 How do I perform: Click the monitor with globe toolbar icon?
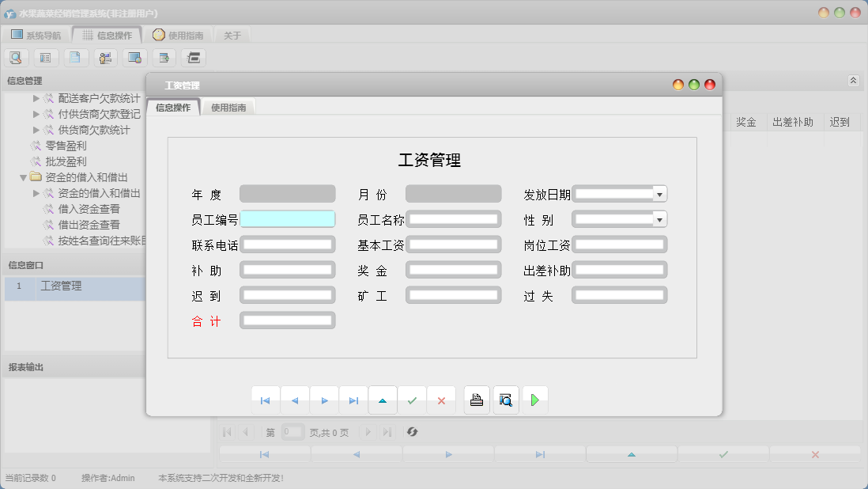(x=134, y=57)
